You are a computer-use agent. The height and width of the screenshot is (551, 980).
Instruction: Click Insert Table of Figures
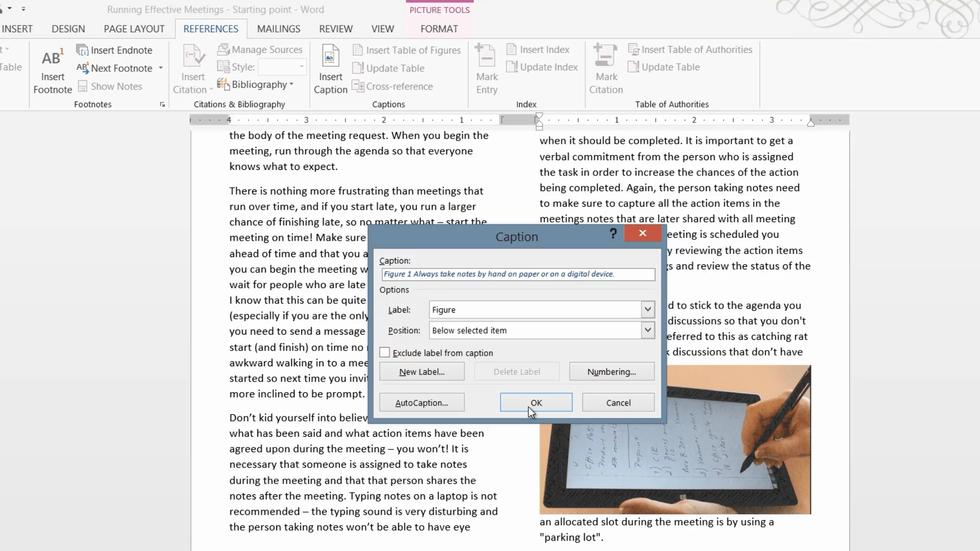[x=407, y=50]
